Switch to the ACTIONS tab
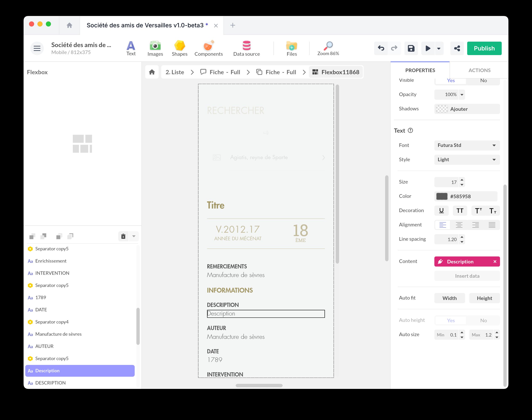 479,70
